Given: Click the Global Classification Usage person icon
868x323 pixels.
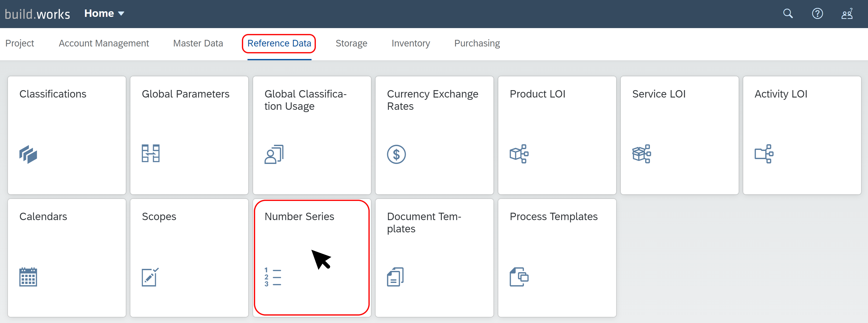Looking at the screenshot, I should [x=274, y=154].
